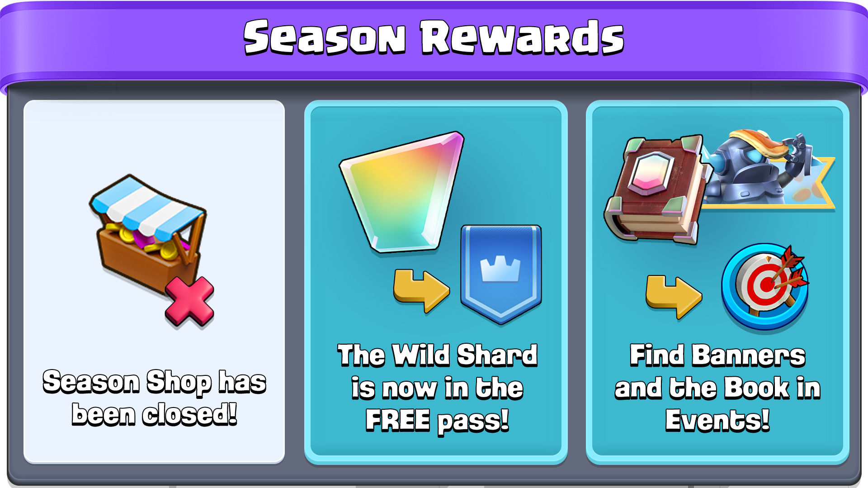The width and height of the screenshot is (868, 488).
Task: Click the 'Season Shop has been closed!' text
Action: (x=154, y=398)
